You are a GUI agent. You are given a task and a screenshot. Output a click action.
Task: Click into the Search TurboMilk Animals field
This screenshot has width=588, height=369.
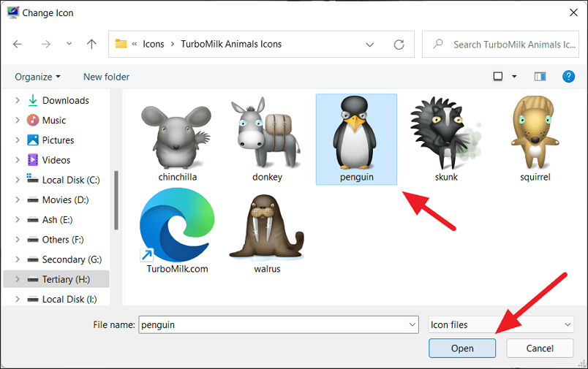click(x=500, y=44)
